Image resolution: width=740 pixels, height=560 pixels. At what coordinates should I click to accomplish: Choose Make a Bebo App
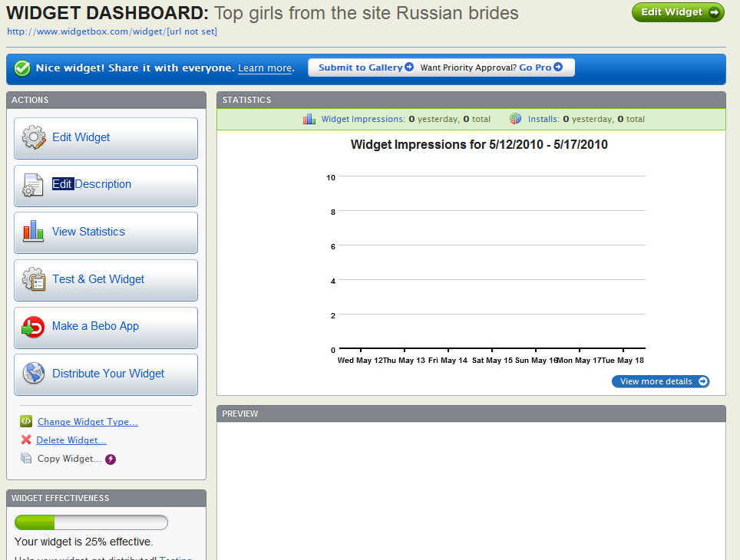106,328
